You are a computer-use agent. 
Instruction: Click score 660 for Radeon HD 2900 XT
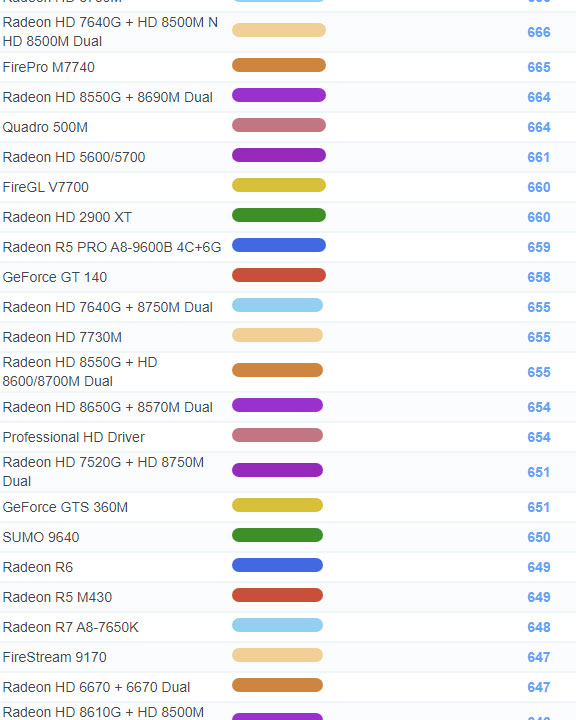pyautogui.click(x=539, y=217)
